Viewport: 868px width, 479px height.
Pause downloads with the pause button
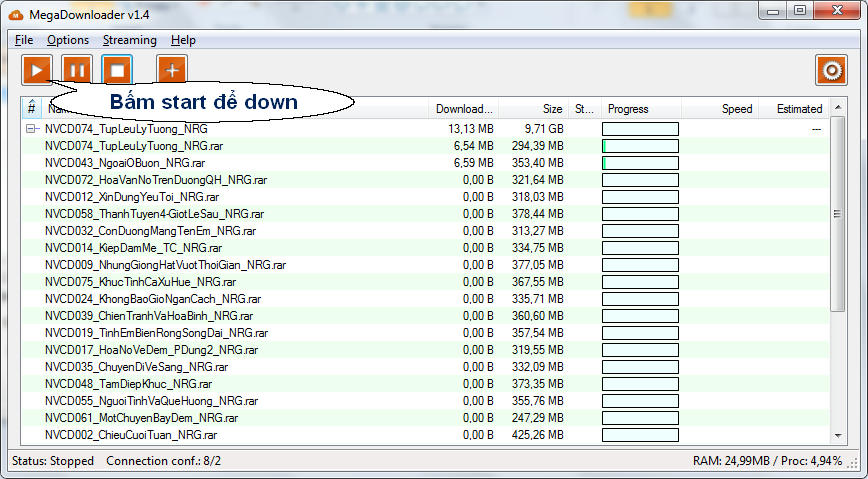click(77, 70)
